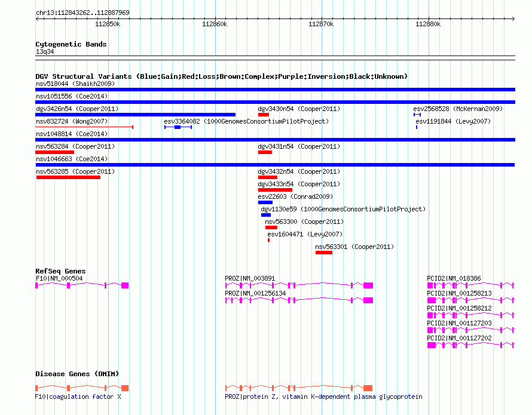Screen dimensions: 532x415
Task: Open the PROZ|NM_003891 gene label
Action: [250, 278]
